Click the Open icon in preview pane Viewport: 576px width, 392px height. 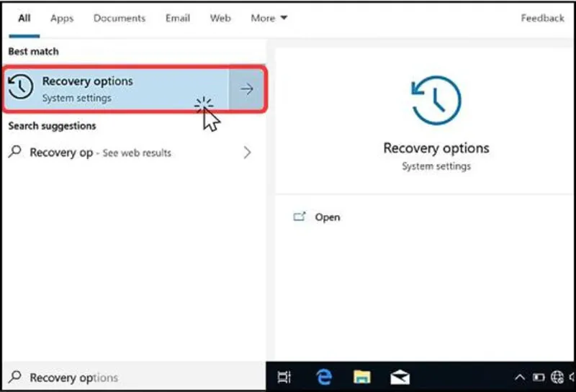(x=299, y=217)
